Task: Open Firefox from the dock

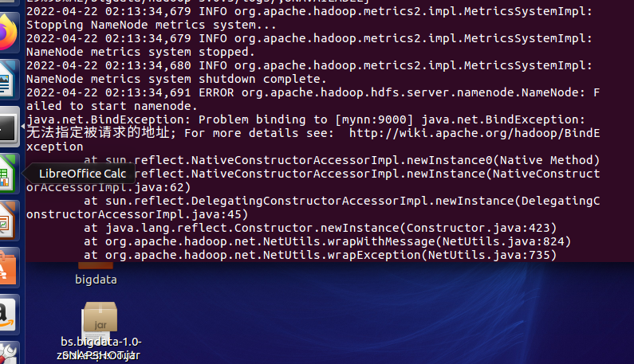Action: [7, 33]
